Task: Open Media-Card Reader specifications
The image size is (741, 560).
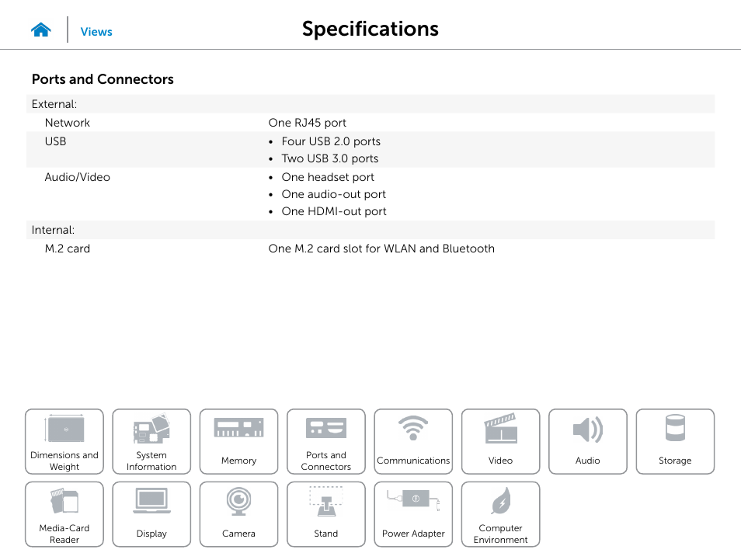Action: [x=64, y=514]
